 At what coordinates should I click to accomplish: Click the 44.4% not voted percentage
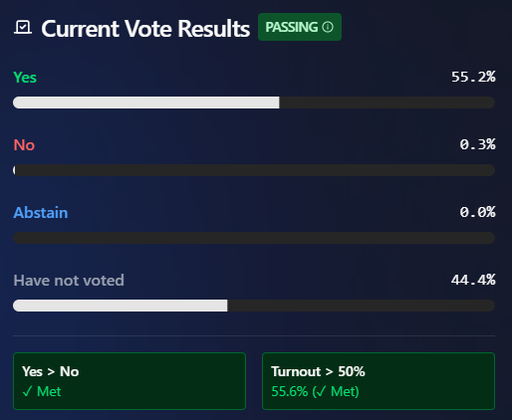[473, 280]
